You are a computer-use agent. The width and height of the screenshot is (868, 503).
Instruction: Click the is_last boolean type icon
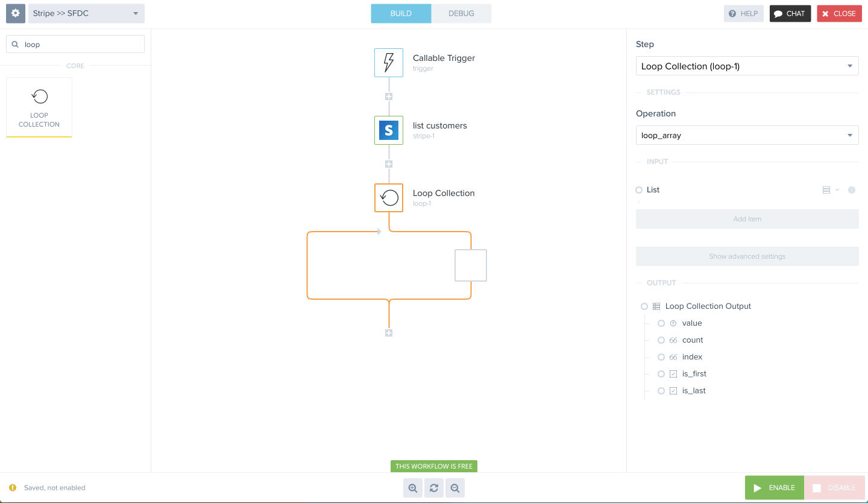[x=673, y=391]
